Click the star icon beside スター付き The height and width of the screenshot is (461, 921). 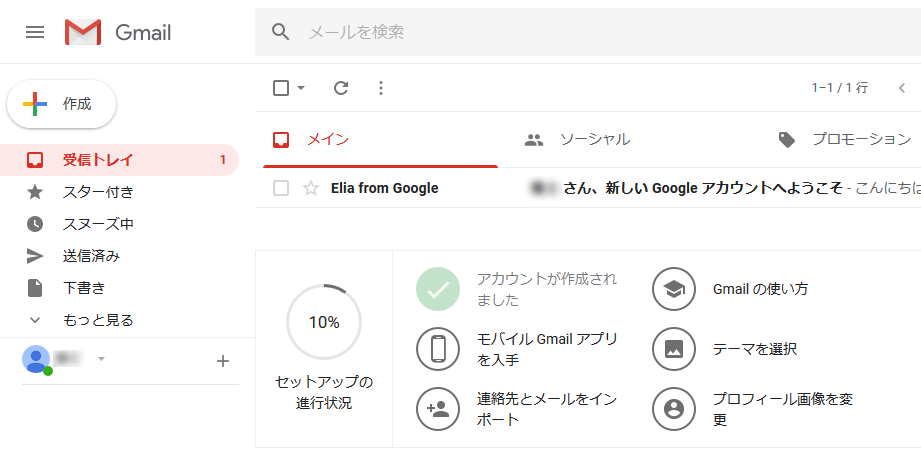click(35, 192)
